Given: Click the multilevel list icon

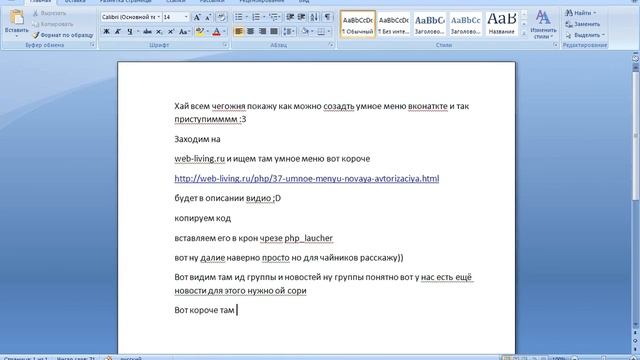Looking at the screenshot, I should [274, 17].
